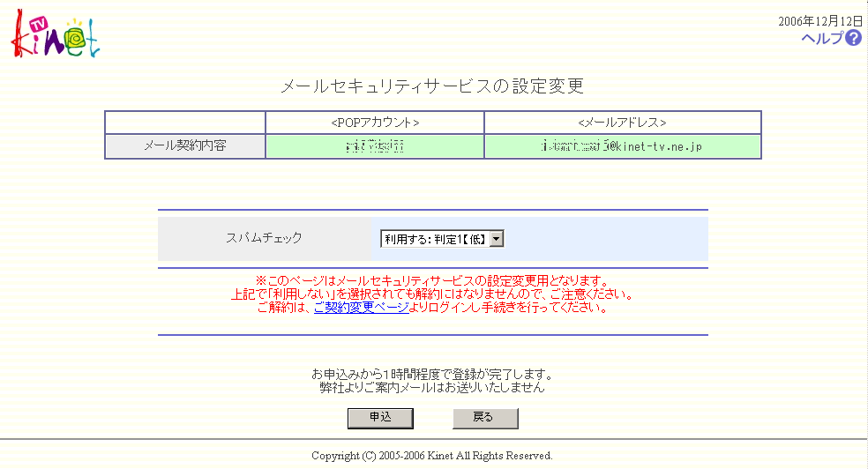Image resolution: width=868 pixels, height=469 pixels.
Task: Click the メールセキュリティサービスの設定変更 page heading
Action: (432, 86)
